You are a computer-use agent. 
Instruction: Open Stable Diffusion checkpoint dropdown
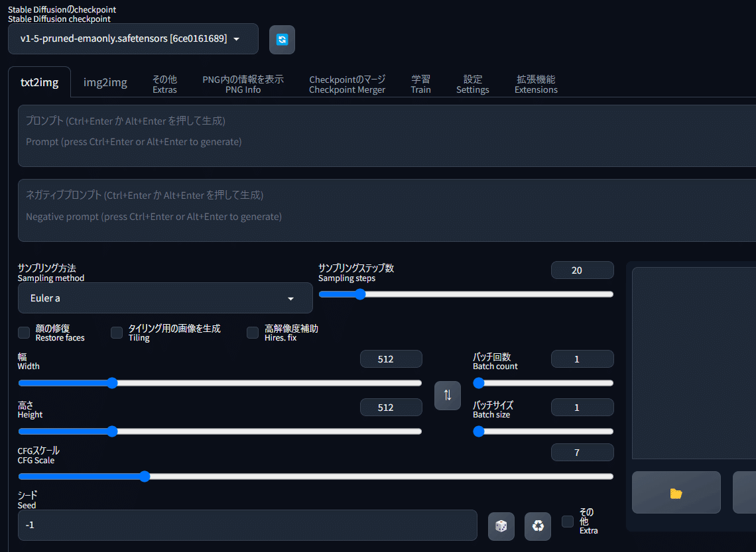[x=133, y=39]
